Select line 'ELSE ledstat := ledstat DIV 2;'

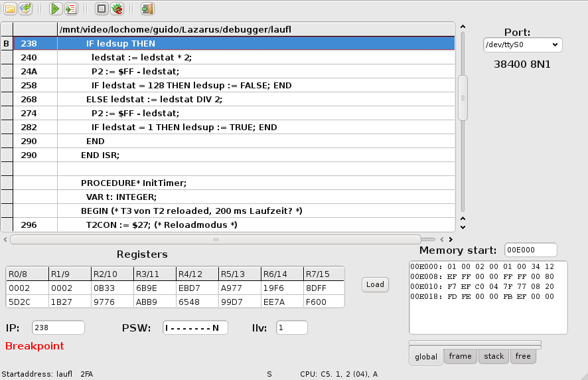[x=256, y=99]
